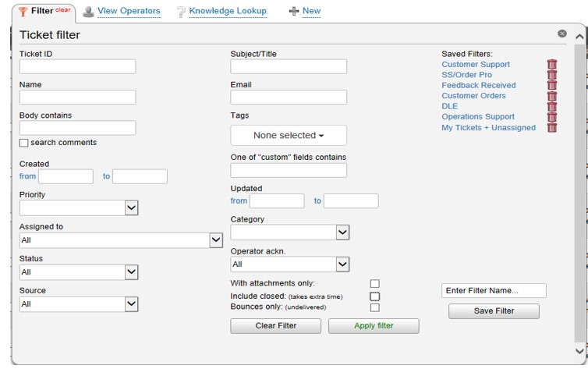
Task: Delete the SS/Order Pro saved filter
Action: (551, 75)
